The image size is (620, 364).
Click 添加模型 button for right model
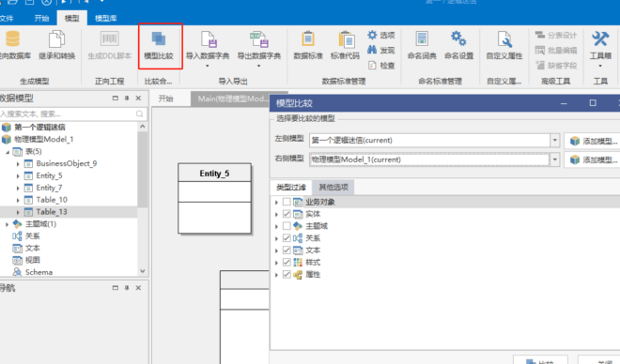[x=593, y=159]
